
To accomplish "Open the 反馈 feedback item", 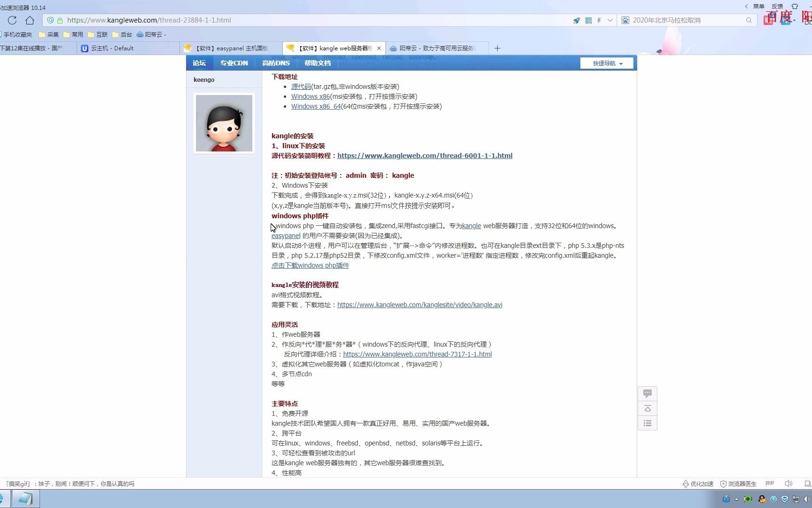I will [x=777, y=7].
